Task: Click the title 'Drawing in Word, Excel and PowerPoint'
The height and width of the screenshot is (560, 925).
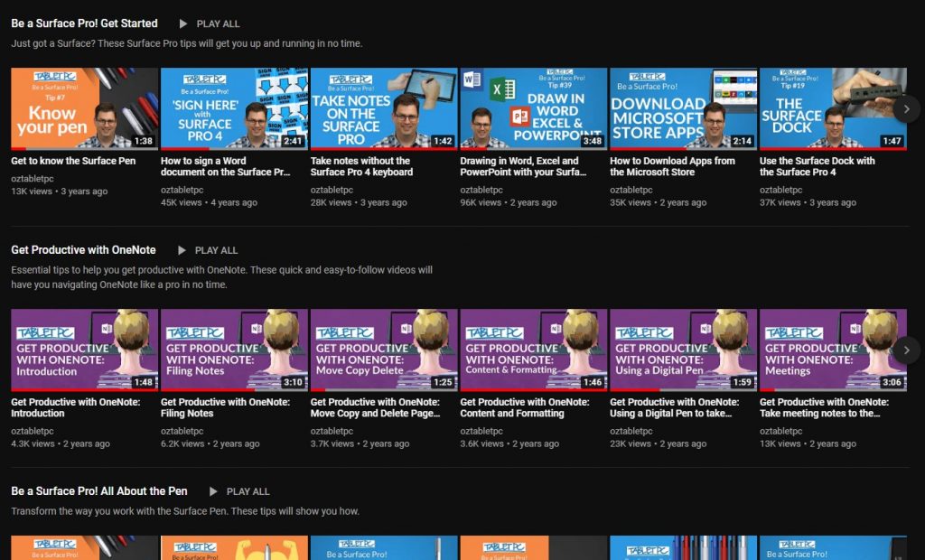Action: tap(523, 166)
